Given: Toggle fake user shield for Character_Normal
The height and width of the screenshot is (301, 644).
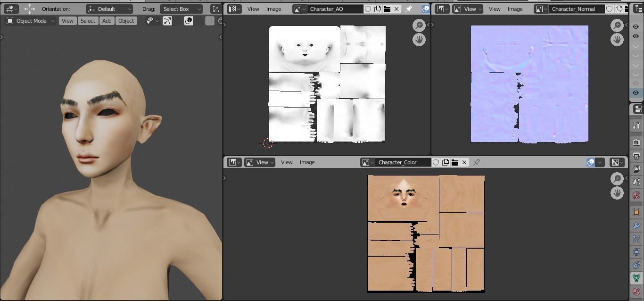Looking at the screenshot, I should (x=610, y=9).
